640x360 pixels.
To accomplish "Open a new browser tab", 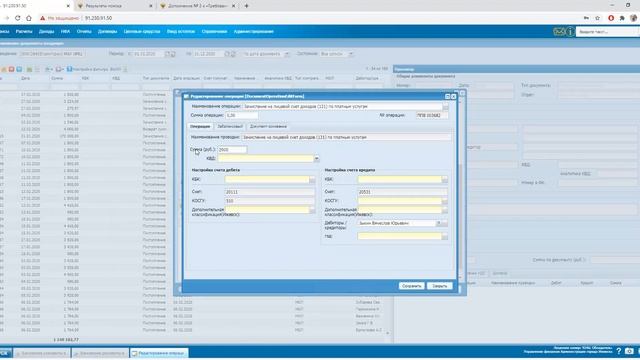I will [247, 6].
